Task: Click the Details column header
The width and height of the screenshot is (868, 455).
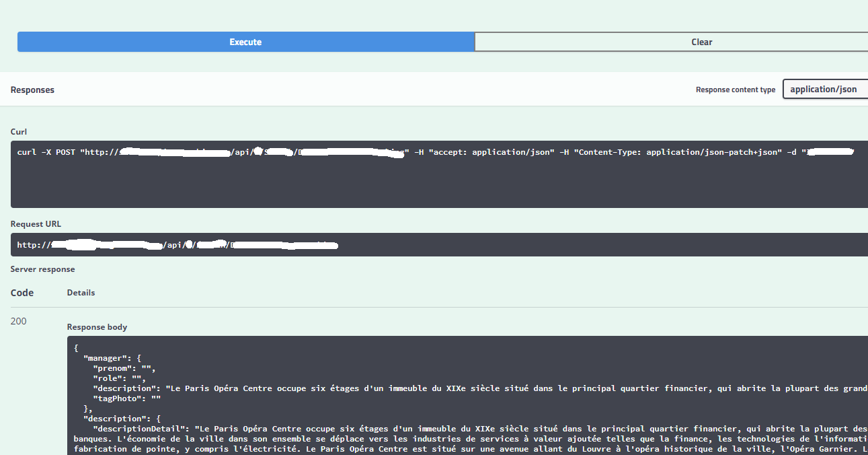Action: pyautogui.click(x=81, y=293)
